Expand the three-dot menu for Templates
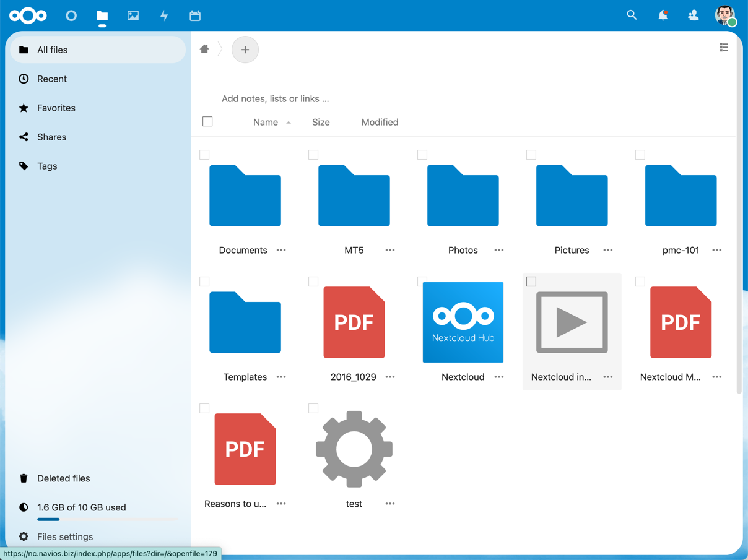Viewport: 748px width, 560px height. (x=281, y=377)
